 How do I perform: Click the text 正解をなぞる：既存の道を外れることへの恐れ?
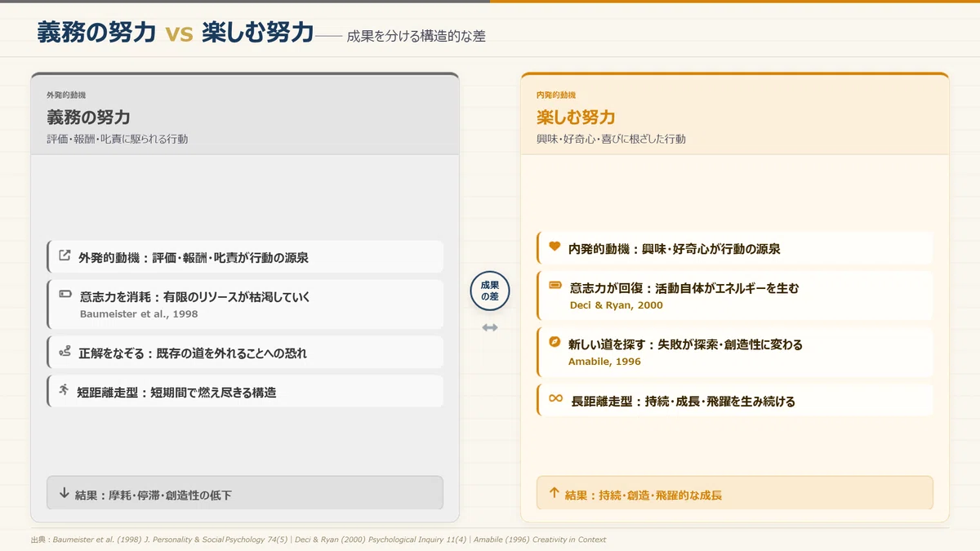(193, 353)
